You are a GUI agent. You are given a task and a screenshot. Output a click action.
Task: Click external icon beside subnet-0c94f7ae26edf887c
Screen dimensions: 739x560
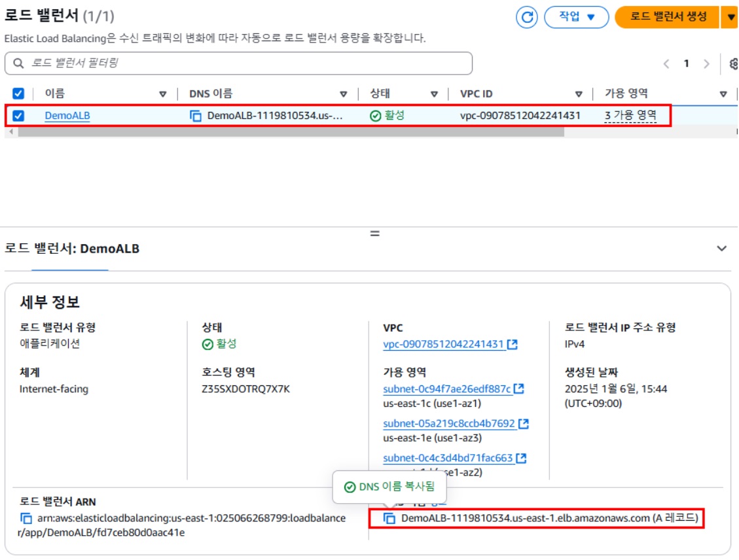(x=519, y=389)
